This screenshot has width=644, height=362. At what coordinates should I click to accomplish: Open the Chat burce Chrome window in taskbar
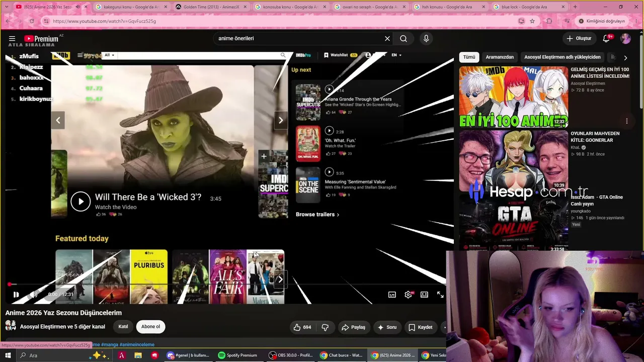(342, 355)
